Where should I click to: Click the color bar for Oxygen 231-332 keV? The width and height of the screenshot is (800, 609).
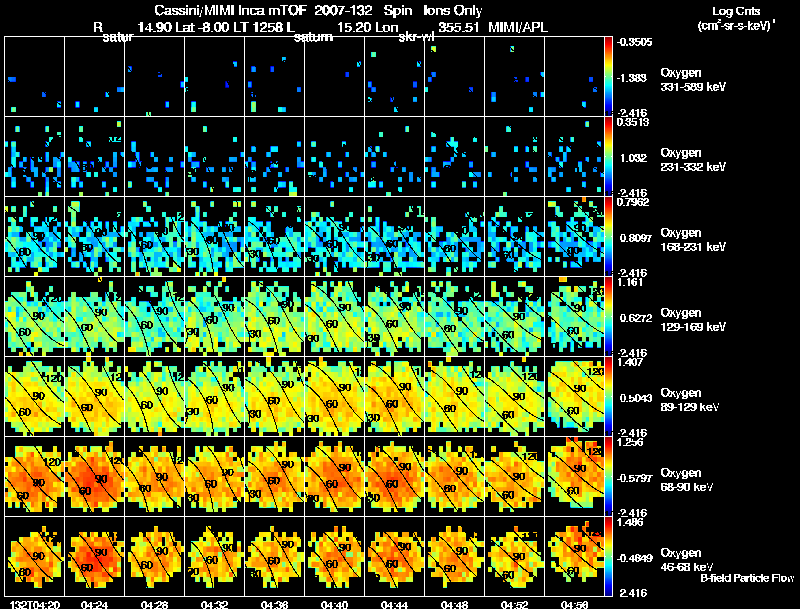608,157
